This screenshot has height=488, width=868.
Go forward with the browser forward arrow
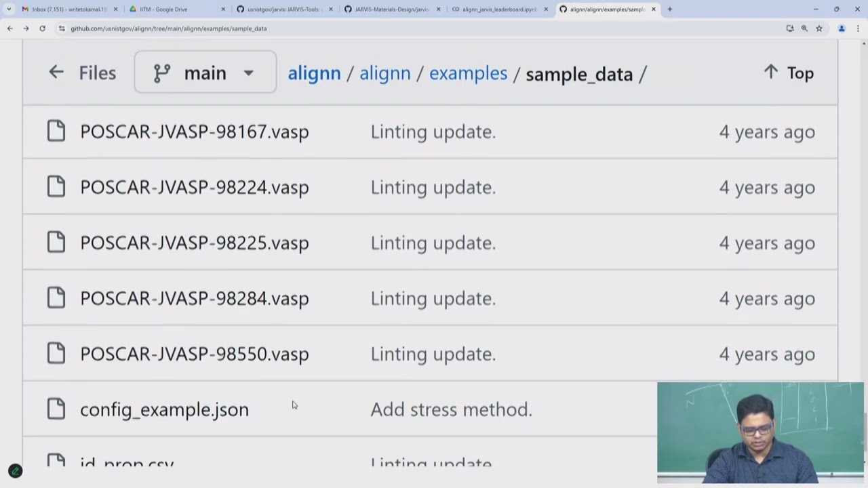26,28
